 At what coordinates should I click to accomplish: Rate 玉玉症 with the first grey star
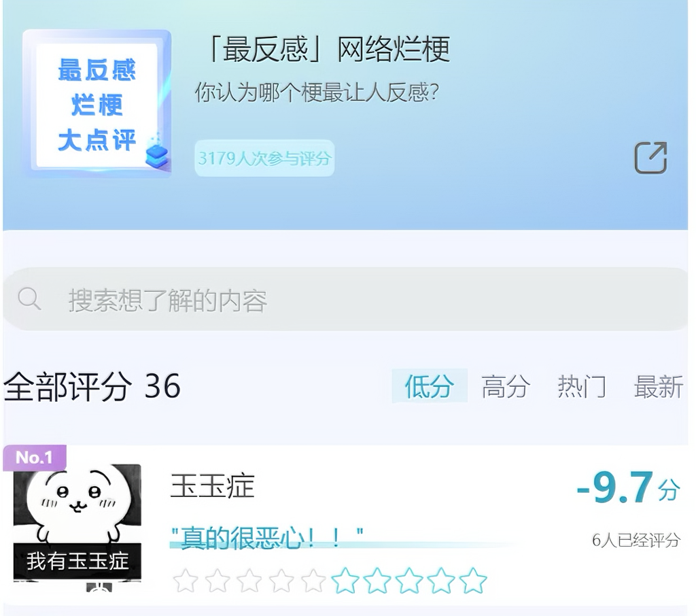click(x=186, y=581)
